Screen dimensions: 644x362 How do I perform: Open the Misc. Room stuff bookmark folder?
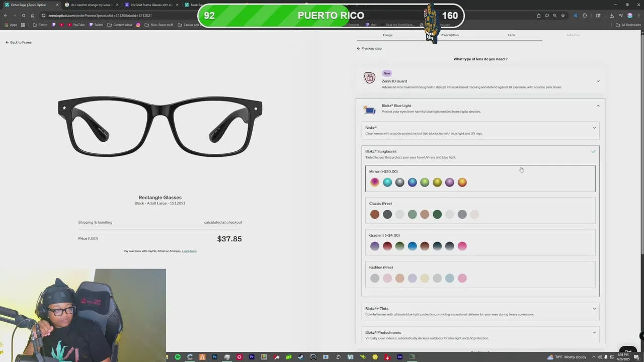point(158,25)
